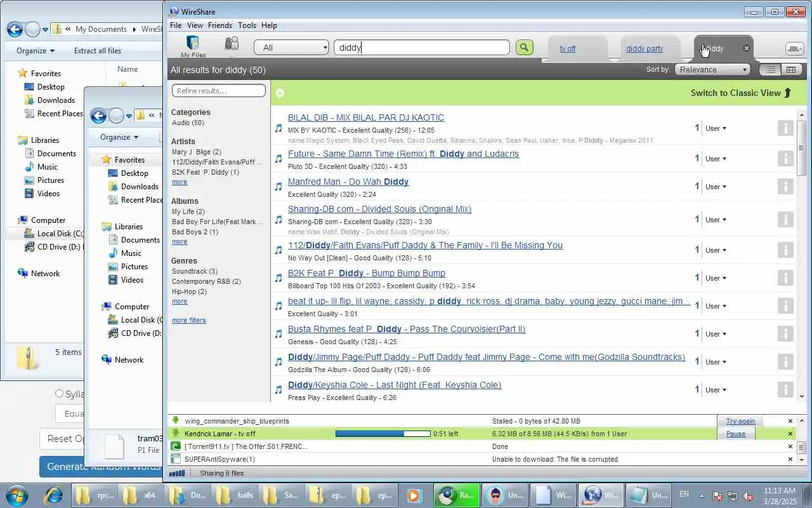This screenshot has width=812, height=508.
Task: Filter by album My Life (2)
Action: [188, 212]
